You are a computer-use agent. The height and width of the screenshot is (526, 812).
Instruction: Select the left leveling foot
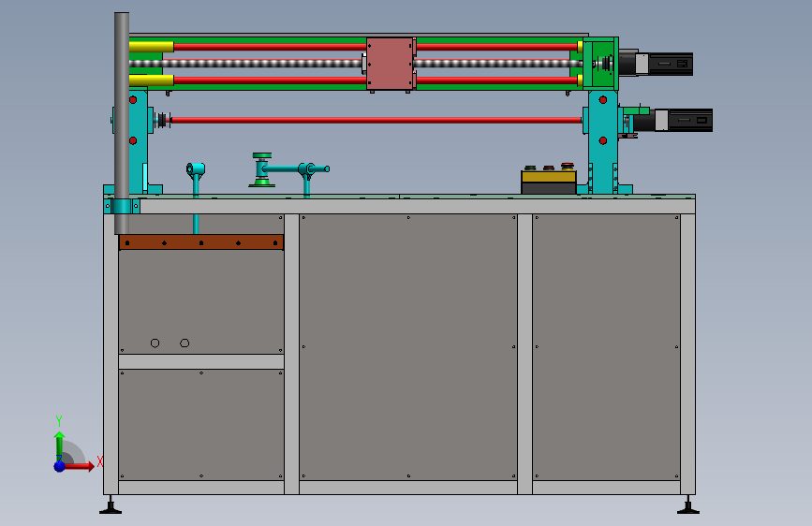tap(111, 505)
